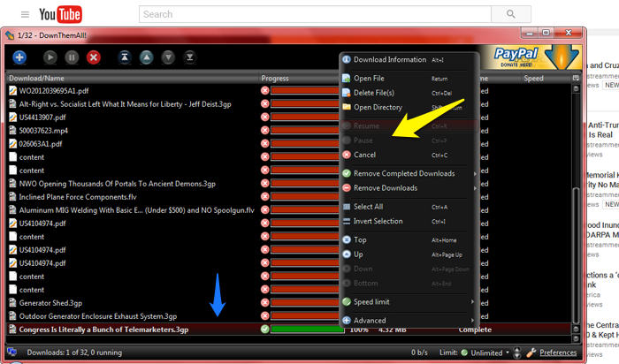
Task: Select Open Directory in context menu
Action: pyautogui.click(x=378, y=107)
